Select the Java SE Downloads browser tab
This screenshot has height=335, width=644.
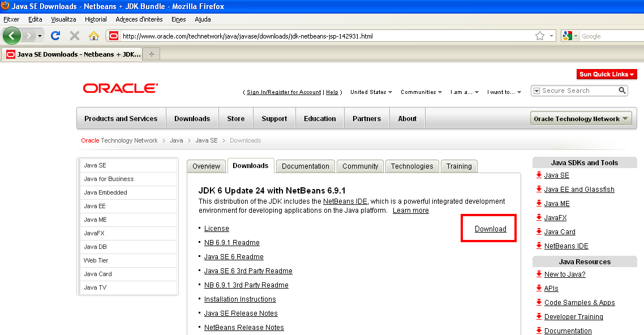pos(72,54)
